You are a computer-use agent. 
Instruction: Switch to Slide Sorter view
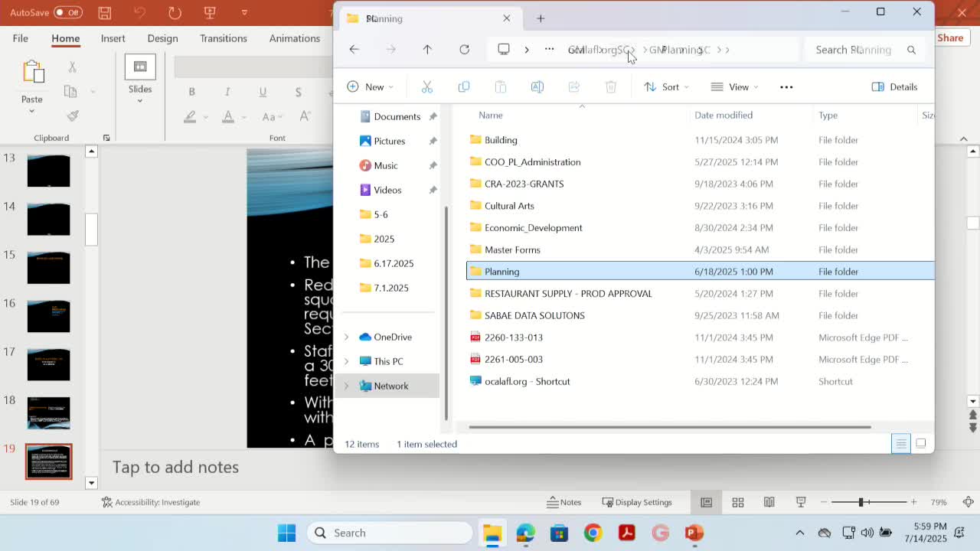point(737,502)
